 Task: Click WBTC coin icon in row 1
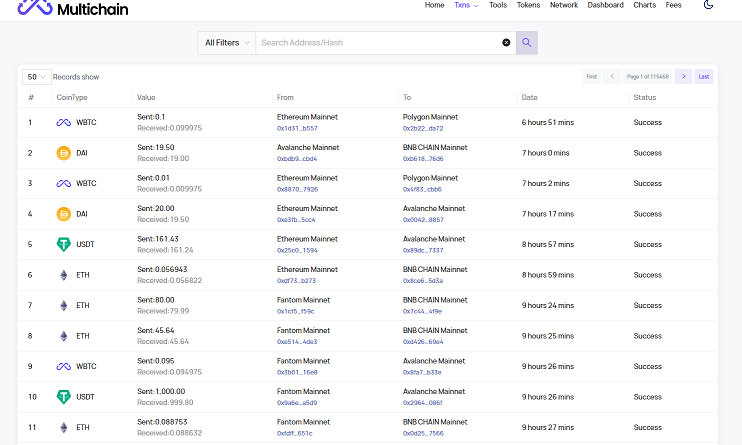(x=63, y=123)
